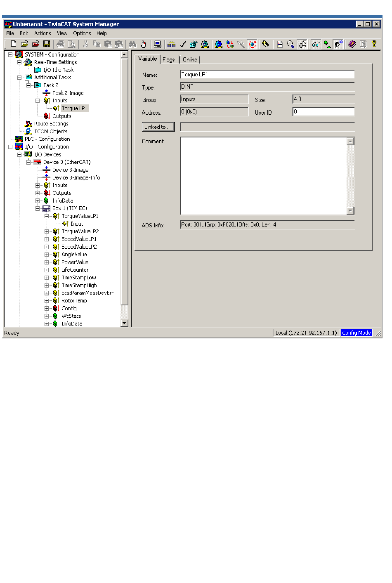Click the Open file folder icon
This screenshot has height=583, width=392.
24,44
